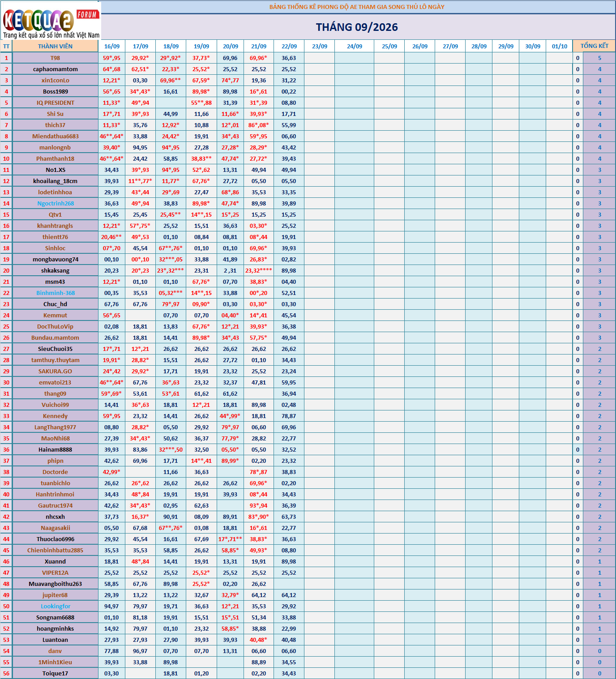Screen dimensions: 616x679
Task: Click the 24/09 date column header
Action: coord(355,46)
